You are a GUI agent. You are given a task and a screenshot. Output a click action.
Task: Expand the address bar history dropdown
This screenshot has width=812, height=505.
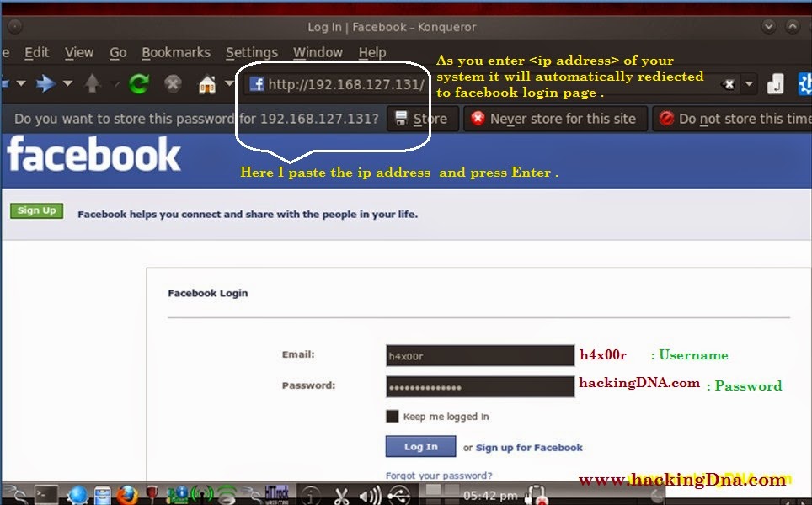749,84
